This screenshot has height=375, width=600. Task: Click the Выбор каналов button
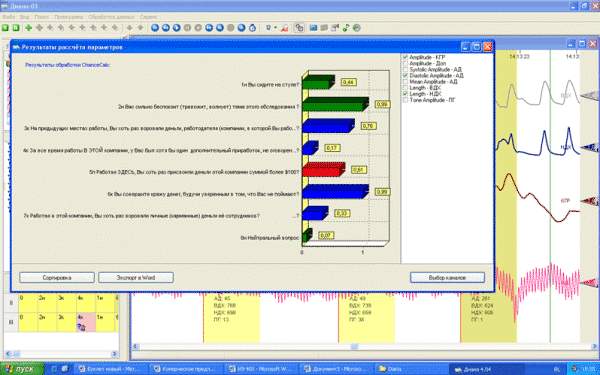click(447, 278)
